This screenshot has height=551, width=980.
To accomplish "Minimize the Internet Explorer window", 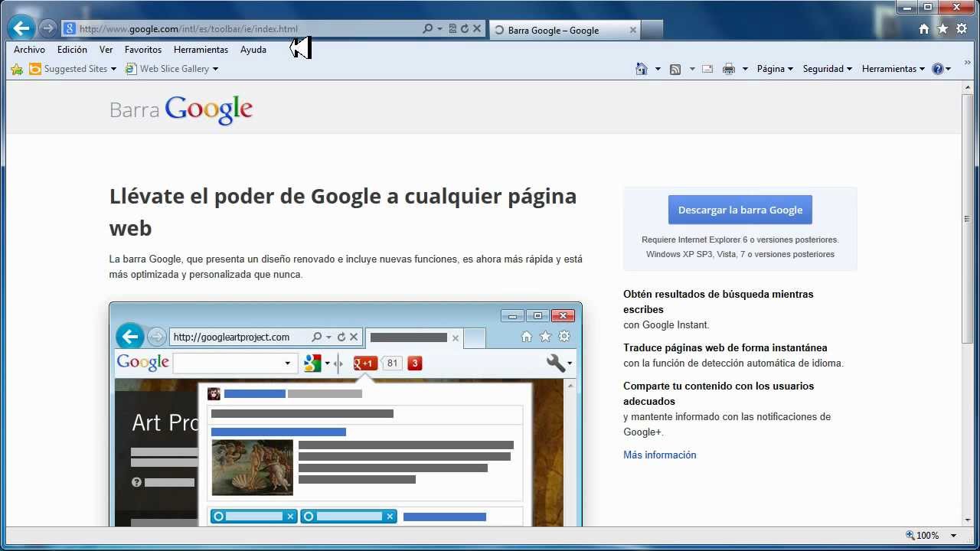I will tap(908, 7).
